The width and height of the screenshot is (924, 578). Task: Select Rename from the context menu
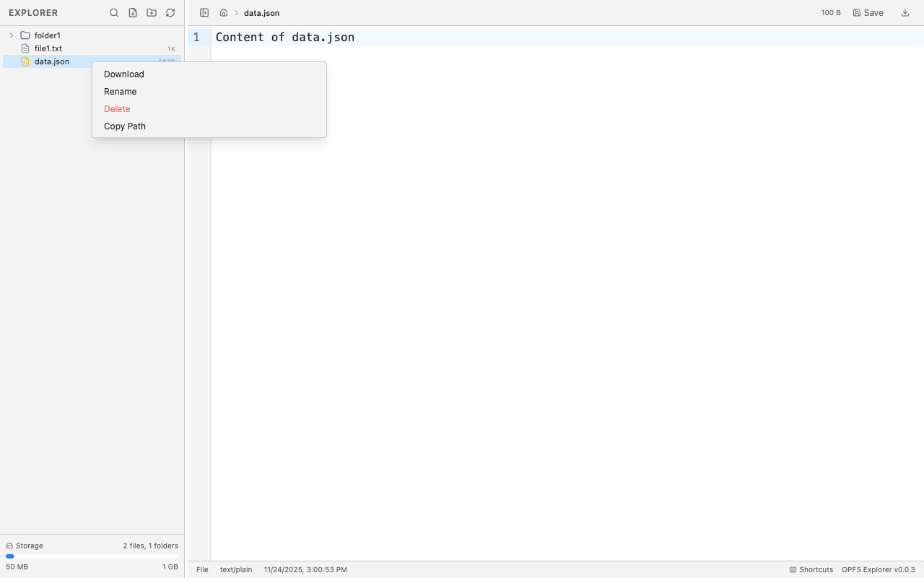(120, 91)
